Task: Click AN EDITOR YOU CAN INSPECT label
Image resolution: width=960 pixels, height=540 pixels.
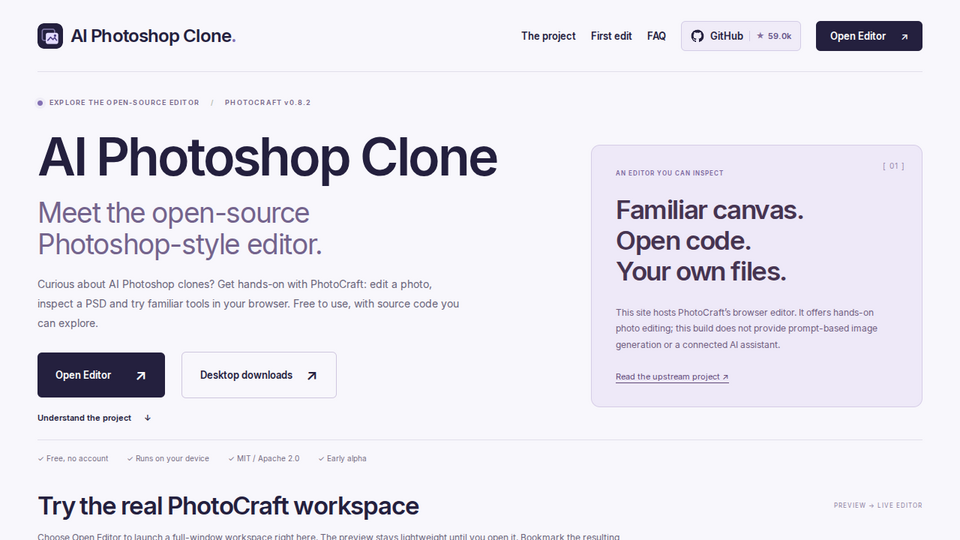Action: (670, 173)
